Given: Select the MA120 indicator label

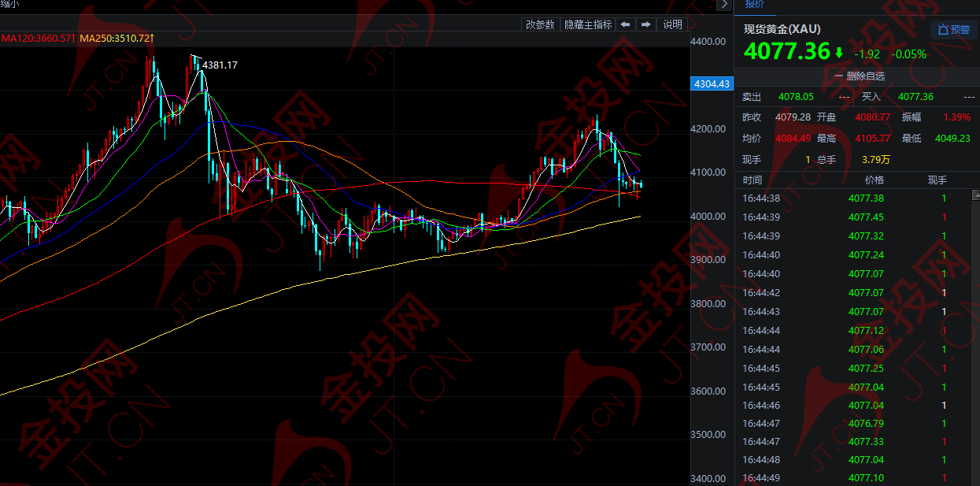Looking at the screenshot, I should [38, 38].
